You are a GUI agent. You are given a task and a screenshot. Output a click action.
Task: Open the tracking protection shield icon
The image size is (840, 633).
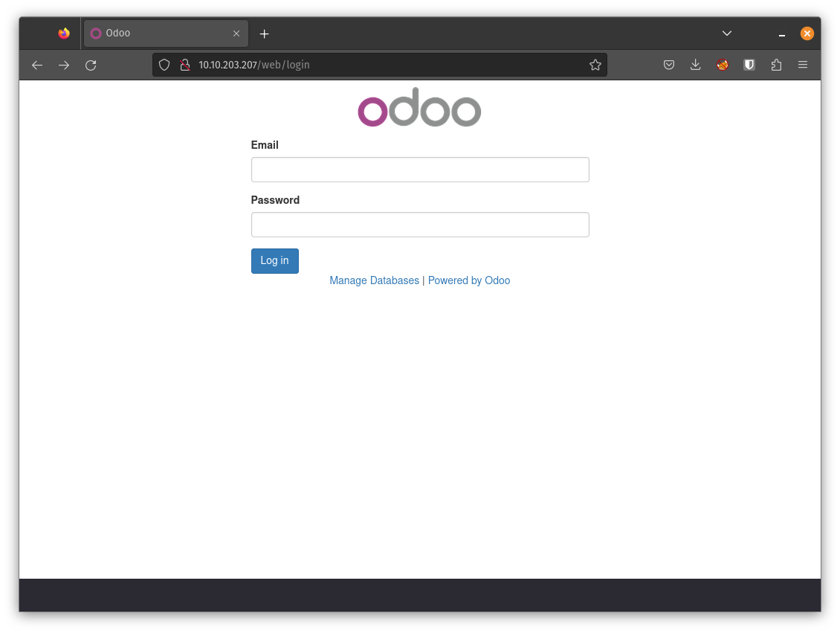[x=165, y=65]
